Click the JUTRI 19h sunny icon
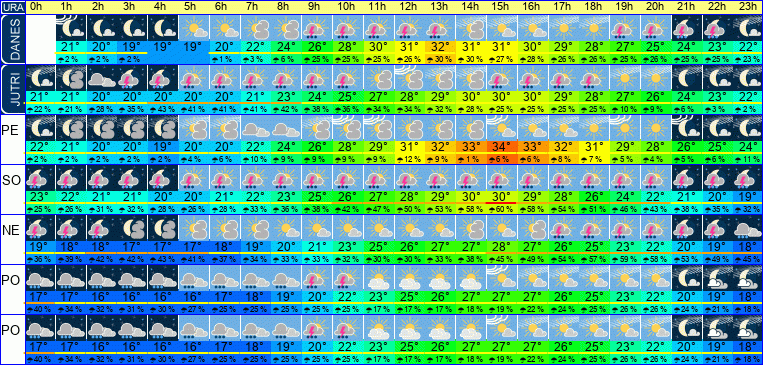This screenshot has height=365, width=763. pyautogui.click(x=625, y=78)
